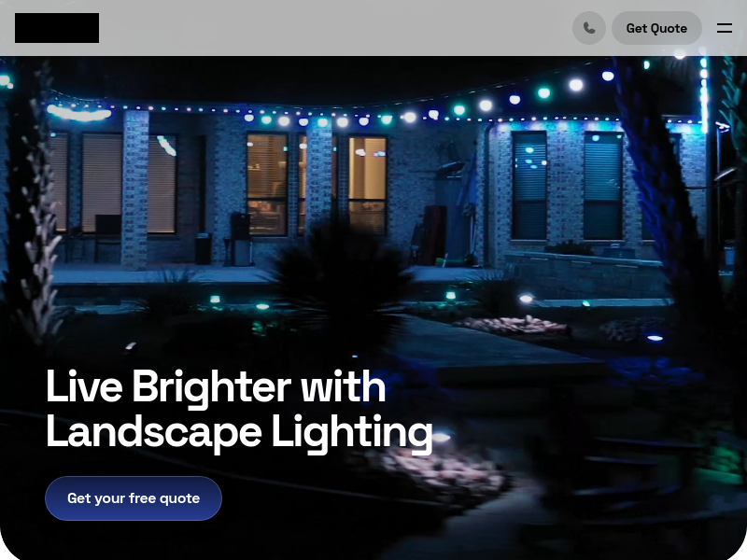Click the empty gray header bar area

pyautogui.click(x=333, y=28)
